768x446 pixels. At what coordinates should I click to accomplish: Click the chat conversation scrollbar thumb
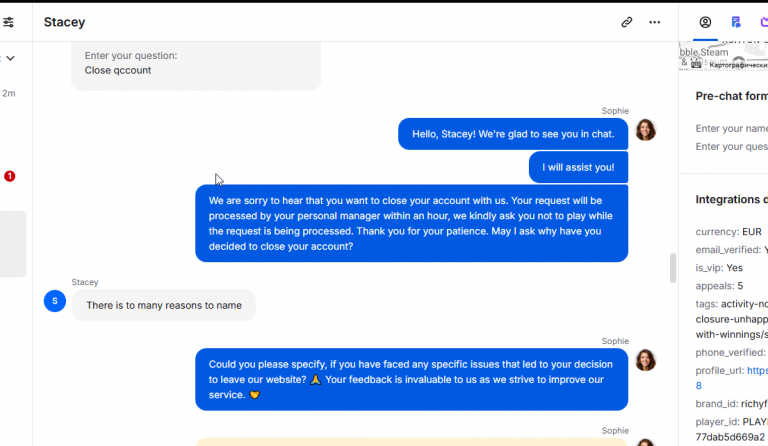tap(673, 268)
